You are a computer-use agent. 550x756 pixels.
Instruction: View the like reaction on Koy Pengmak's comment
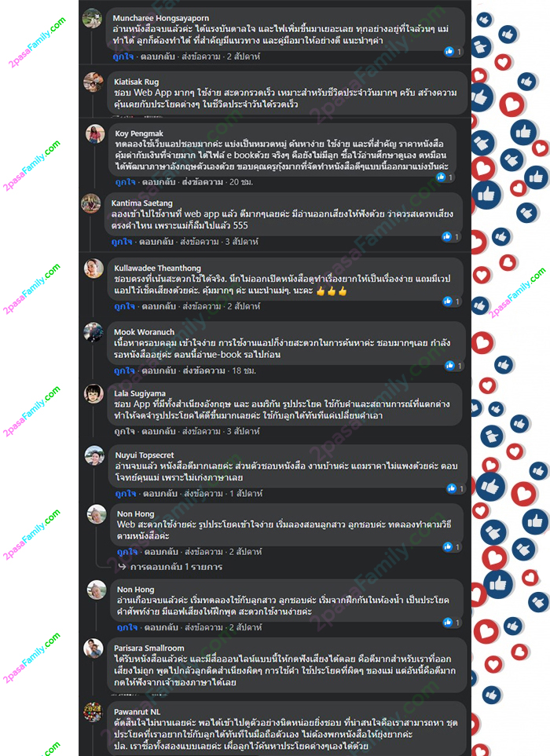445,177
